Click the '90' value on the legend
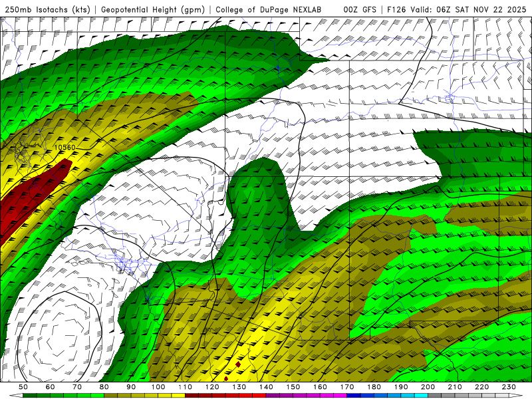The width and height of the screenshot is (532, 399). [131, 387]
